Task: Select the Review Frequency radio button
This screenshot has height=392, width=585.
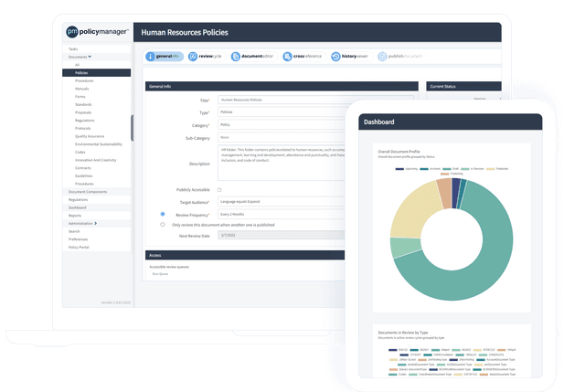Action: pos(163,214)
